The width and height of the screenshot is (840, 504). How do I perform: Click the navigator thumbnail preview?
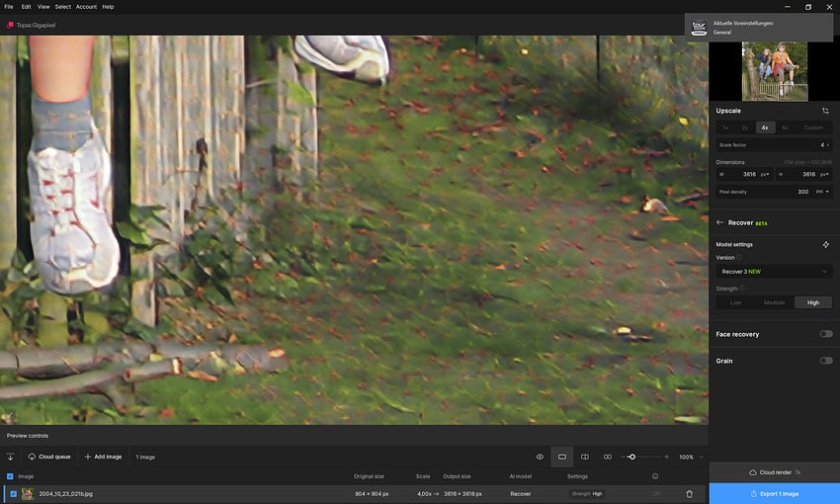coord(775,71)
